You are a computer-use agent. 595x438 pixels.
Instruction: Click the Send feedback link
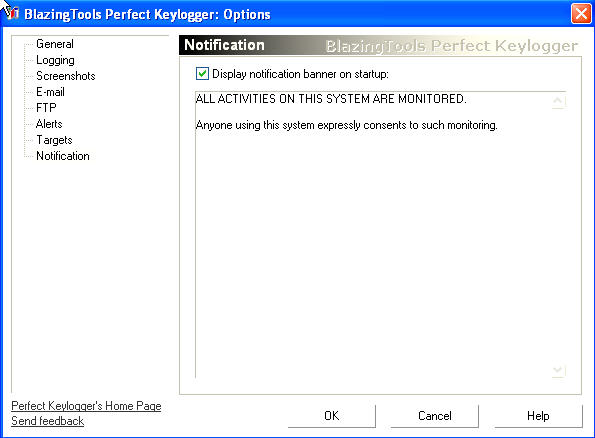[47, 421]
